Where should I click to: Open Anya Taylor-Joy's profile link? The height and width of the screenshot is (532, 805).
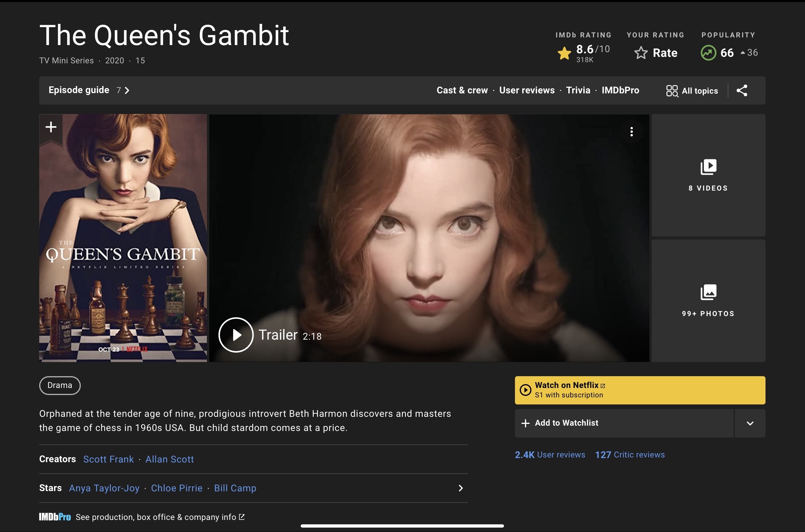(104, 488)
